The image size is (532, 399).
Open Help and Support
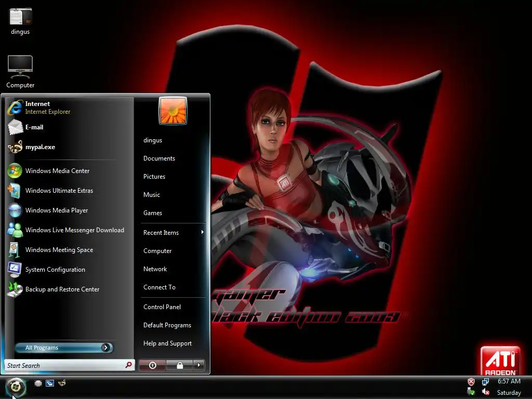click(x=168, y=343)
